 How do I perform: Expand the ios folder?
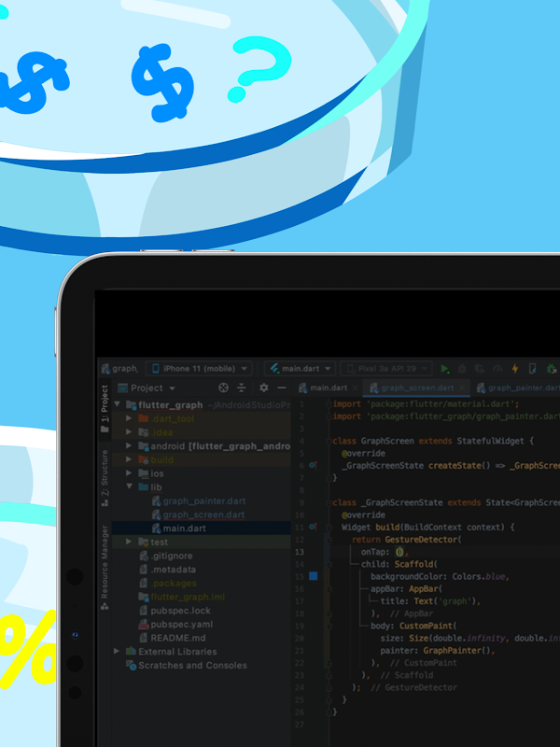[x=129, y=473]
